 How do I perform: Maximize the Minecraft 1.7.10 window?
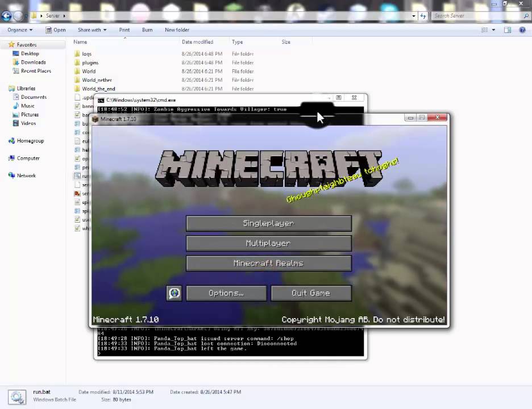click(422, 118)
